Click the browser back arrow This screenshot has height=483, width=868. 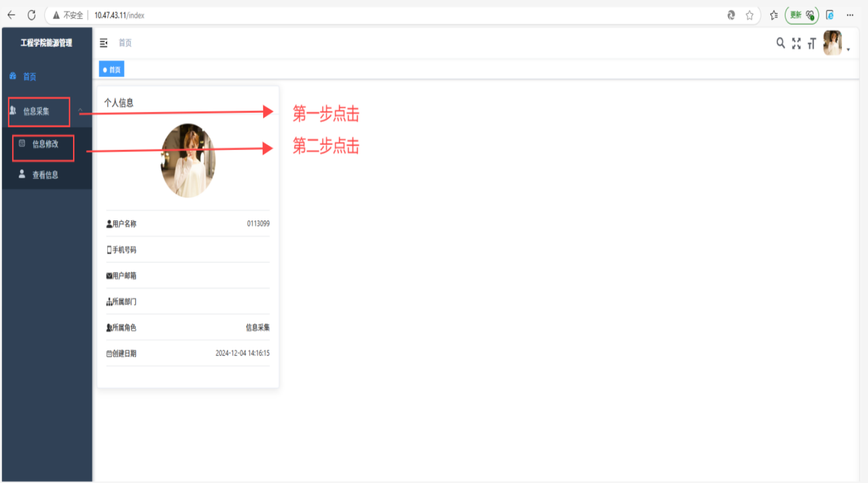[x=11, y=15]
